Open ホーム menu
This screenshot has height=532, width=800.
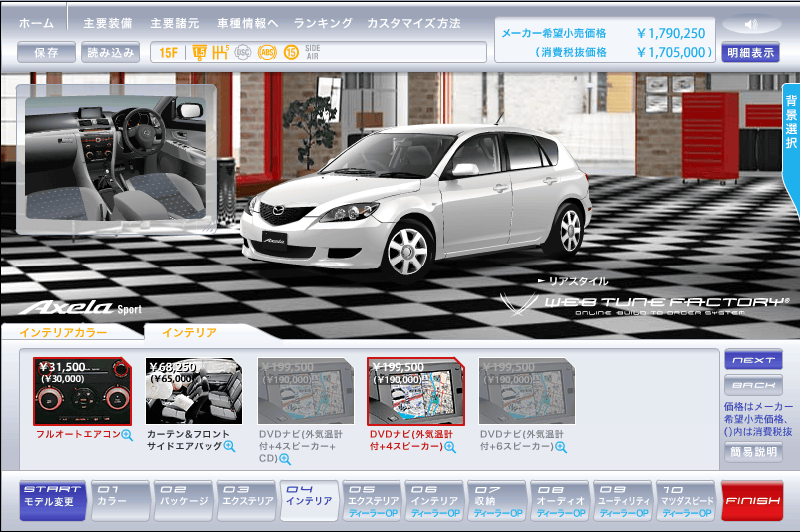[x=36, y=23]
